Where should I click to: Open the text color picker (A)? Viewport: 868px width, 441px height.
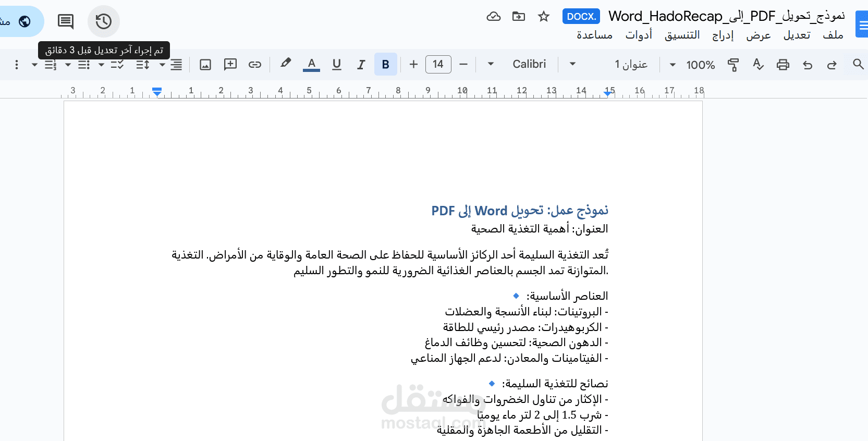pyautogui.click(x=311, y=64)
